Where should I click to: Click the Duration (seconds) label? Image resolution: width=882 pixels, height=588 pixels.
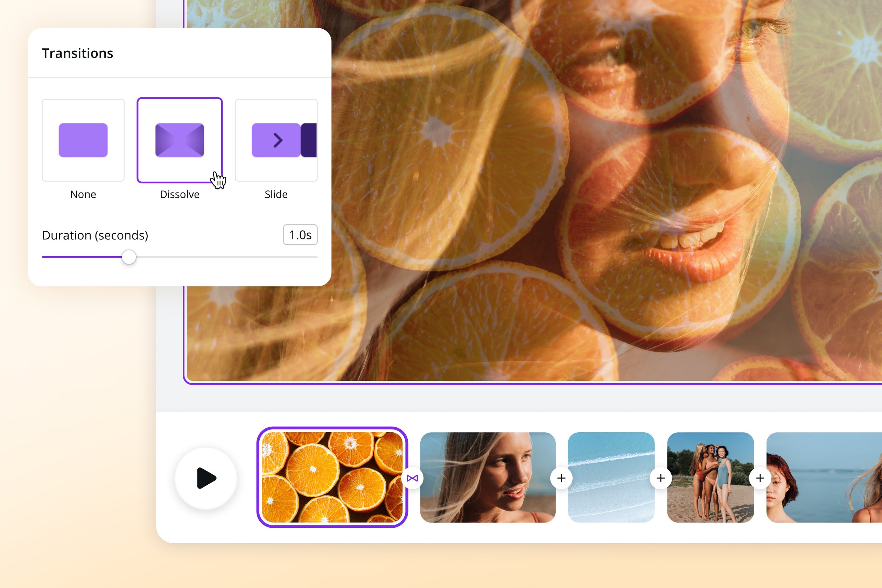[x=95, y=235]
